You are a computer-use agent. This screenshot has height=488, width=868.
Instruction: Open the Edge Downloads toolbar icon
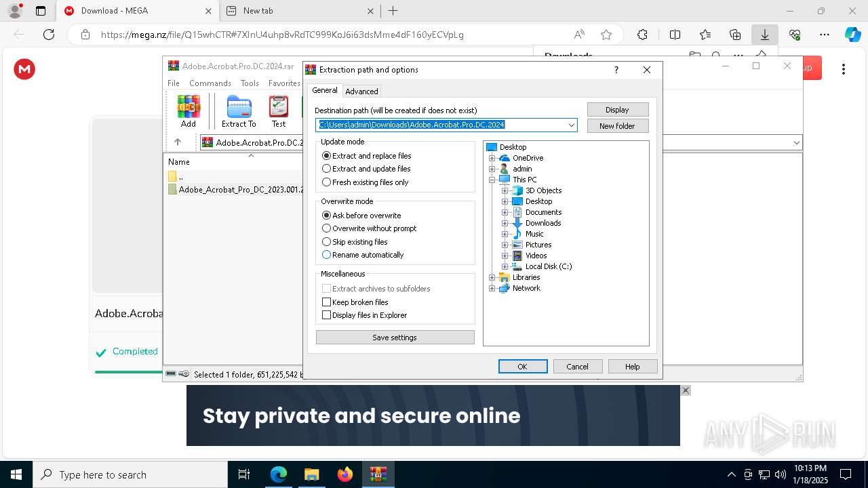765,35
